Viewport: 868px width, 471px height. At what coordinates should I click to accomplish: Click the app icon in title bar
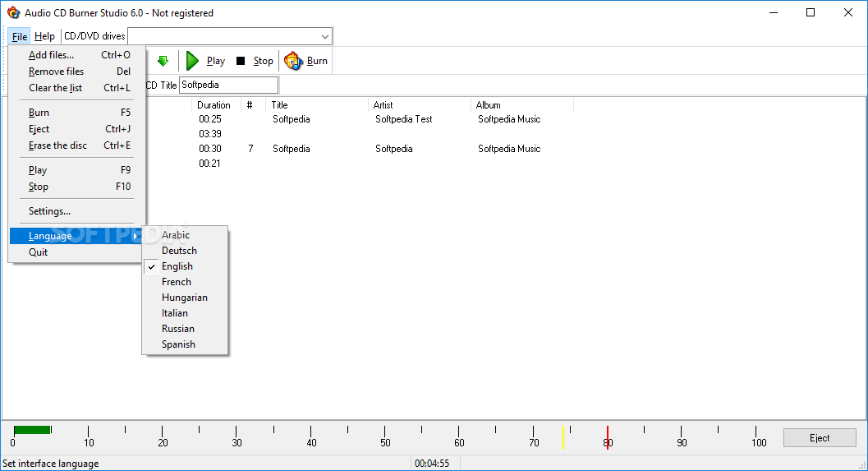click(x=13, y=12)
